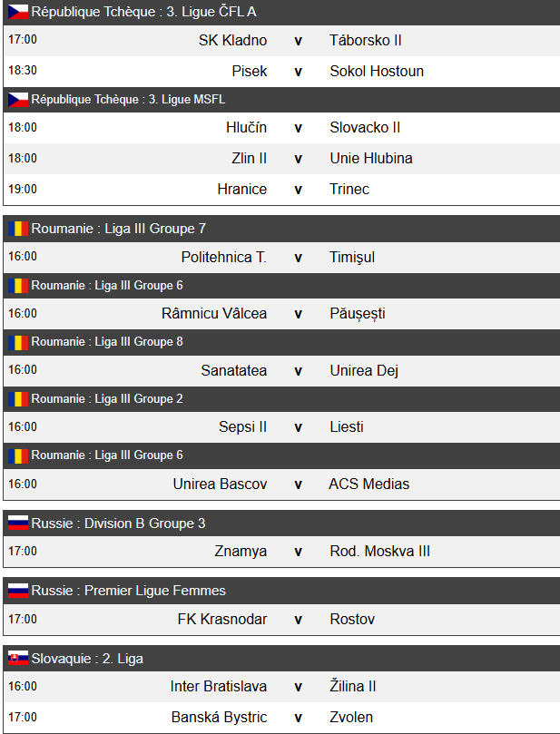Click the Russian flag beside Division B Groupe 3
The width and height of the screenshot is (560, 734).
click(x=18, y=523)
